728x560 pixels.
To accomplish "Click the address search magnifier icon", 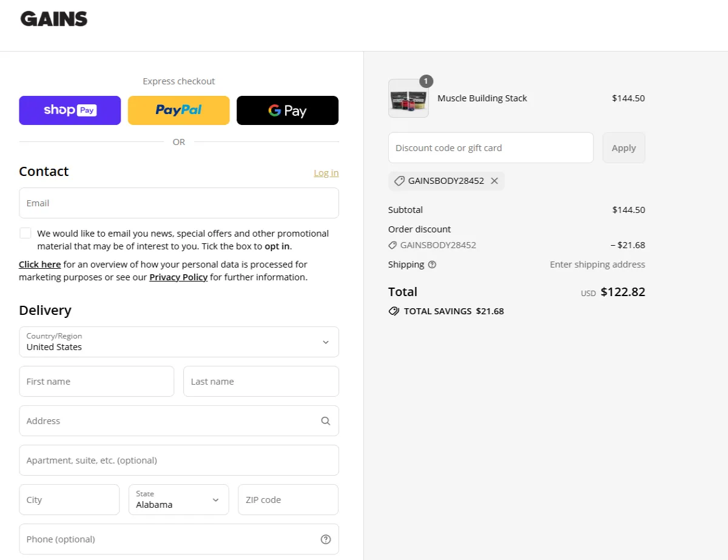I will tap(326, 421).
